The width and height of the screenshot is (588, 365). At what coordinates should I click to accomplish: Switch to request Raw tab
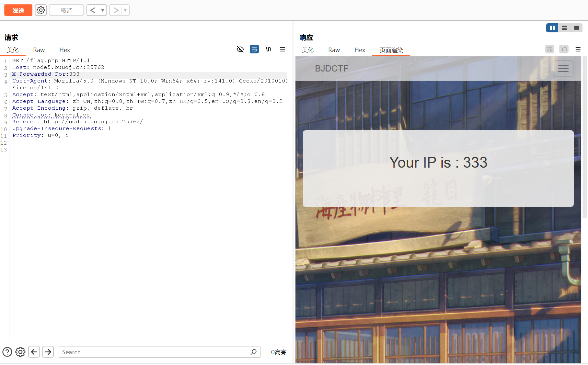coord(39,50)
